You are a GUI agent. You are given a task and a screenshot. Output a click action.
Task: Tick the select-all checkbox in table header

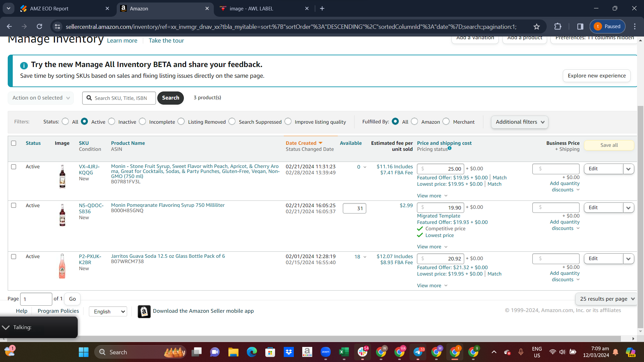click(13, 143)
